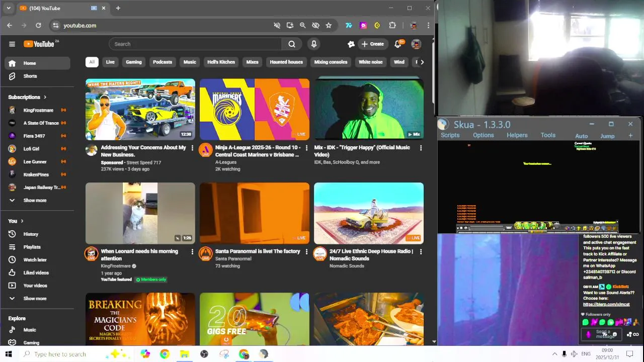Open the blerp.com link in chat
Image resolution: width=644 pixels, height=362 pixels.
(606, 304)
